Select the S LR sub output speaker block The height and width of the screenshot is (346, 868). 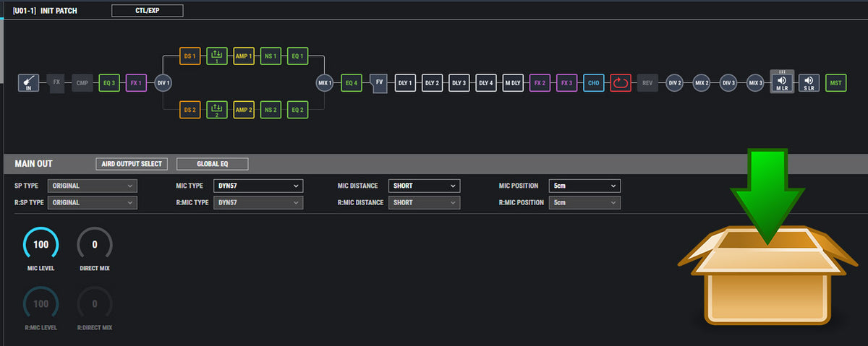click(809, 83)
